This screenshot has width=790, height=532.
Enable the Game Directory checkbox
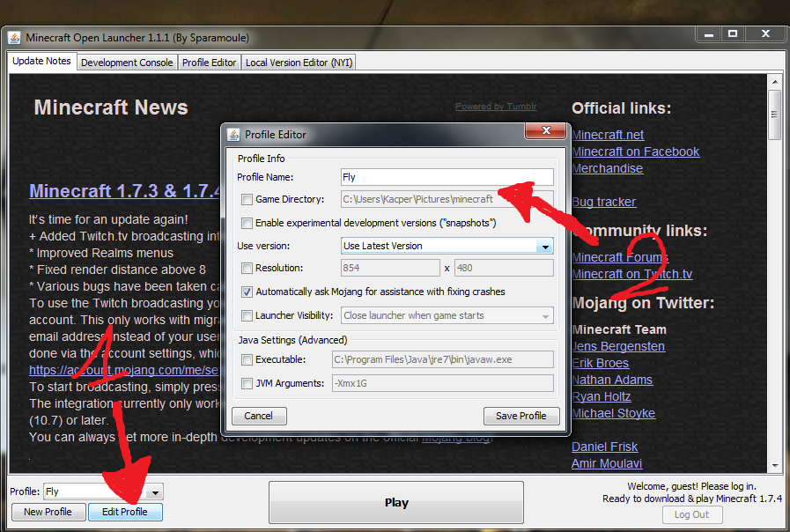tap(247, 199)
